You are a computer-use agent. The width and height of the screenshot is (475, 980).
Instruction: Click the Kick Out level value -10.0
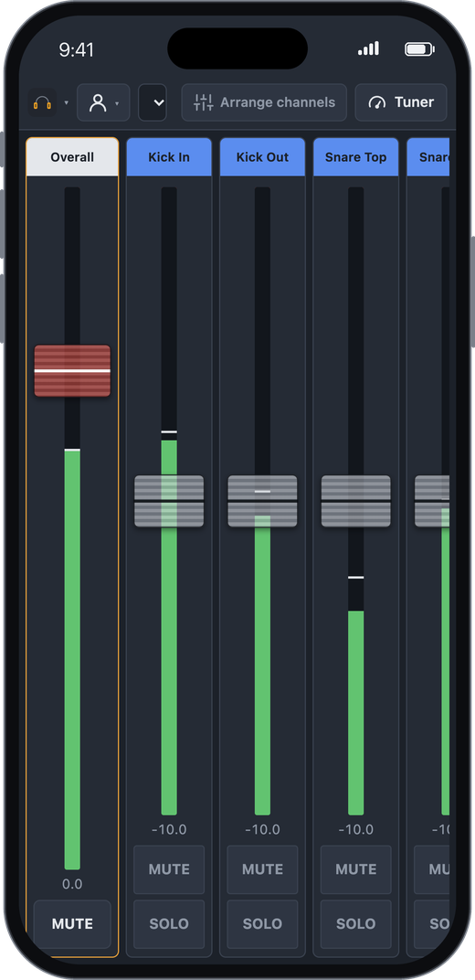[x=263, y=829]
